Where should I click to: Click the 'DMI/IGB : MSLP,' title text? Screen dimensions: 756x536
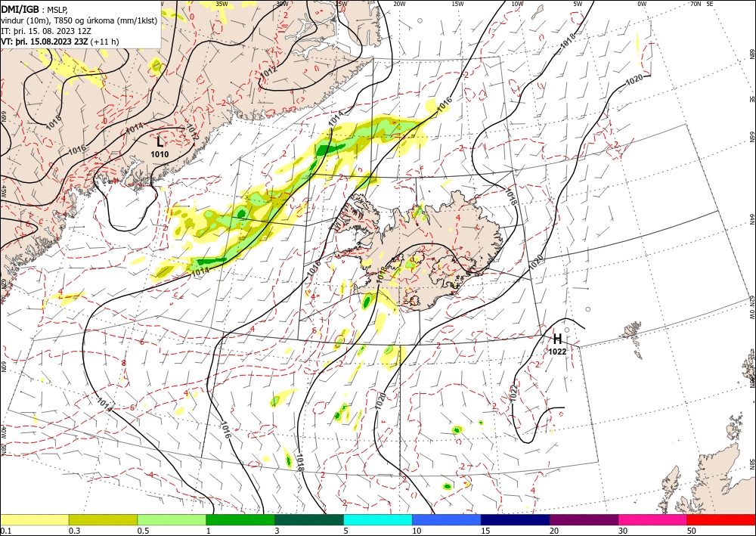[34, 9]
